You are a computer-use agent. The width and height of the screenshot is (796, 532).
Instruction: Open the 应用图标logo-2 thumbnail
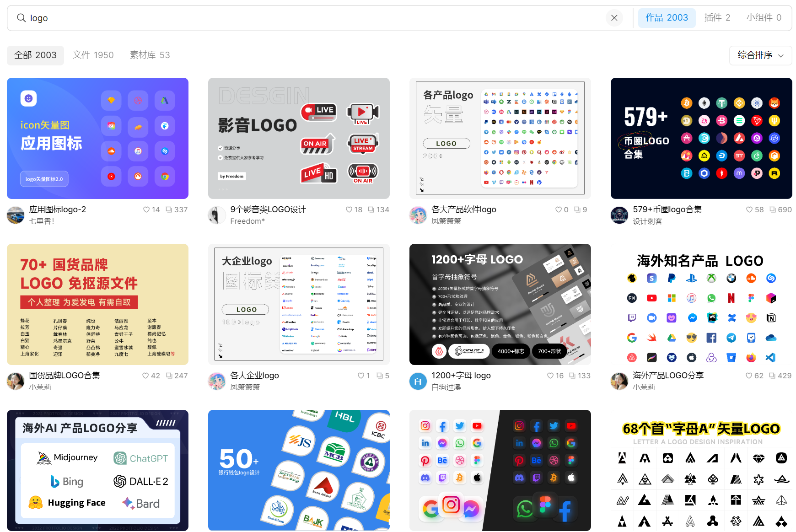(97, 138)
